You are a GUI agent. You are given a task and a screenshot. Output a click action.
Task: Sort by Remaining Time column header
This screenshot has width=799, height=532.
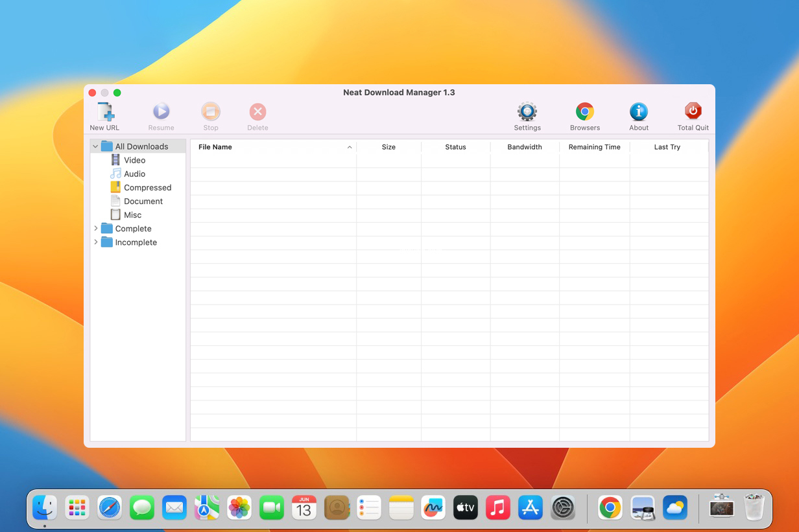pyautogui.click(x=594, y=147)
